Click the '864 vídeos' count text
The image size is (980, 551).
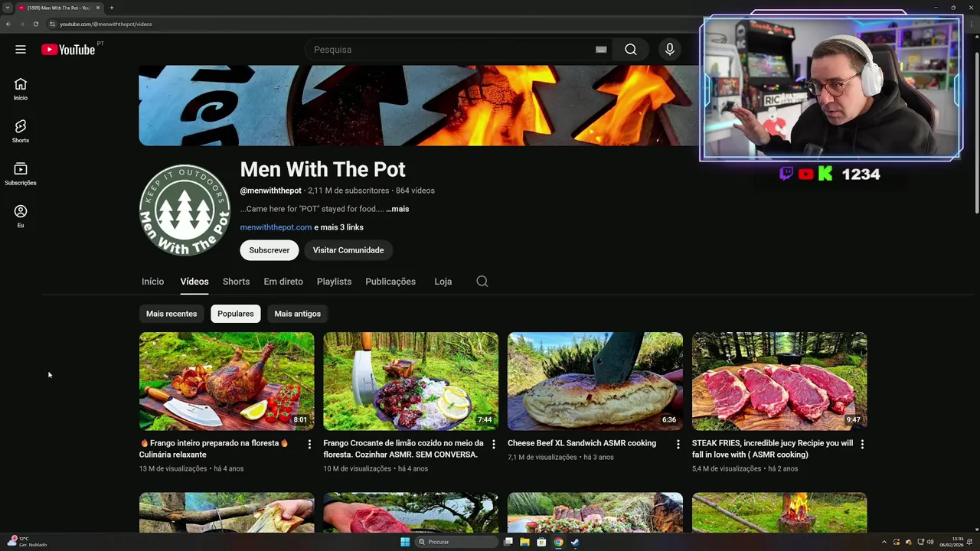click(415, 191)
